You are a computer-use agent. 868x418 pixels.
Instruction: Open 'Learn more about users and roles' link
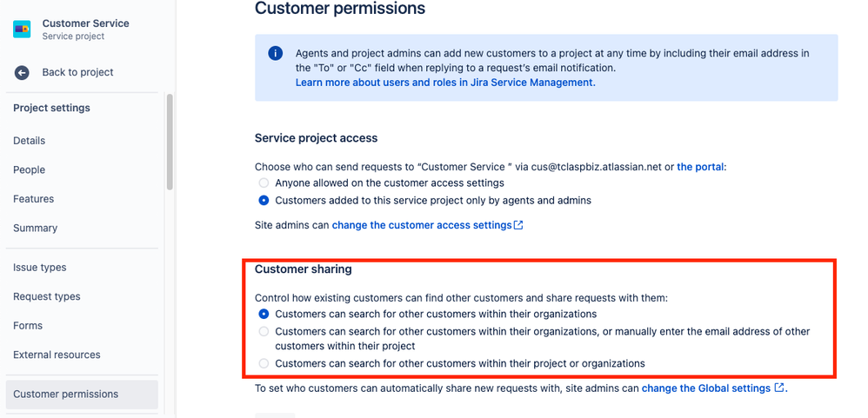(x=445, y=83)
